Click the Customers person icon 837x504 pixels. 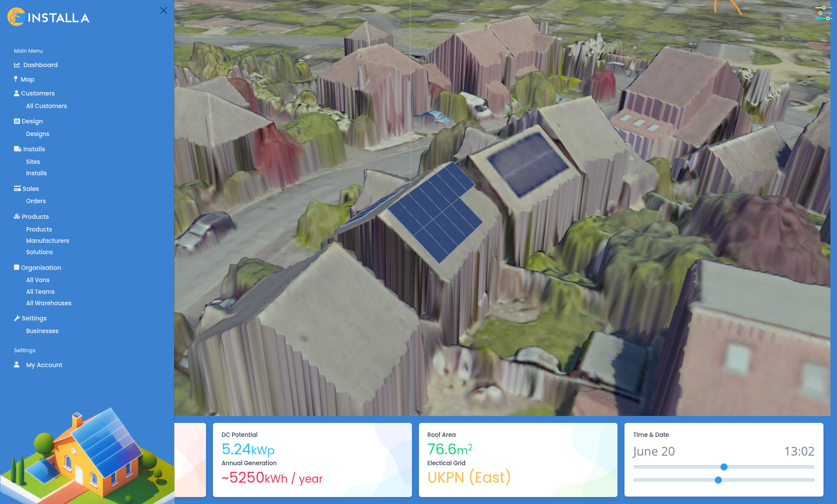17,93
